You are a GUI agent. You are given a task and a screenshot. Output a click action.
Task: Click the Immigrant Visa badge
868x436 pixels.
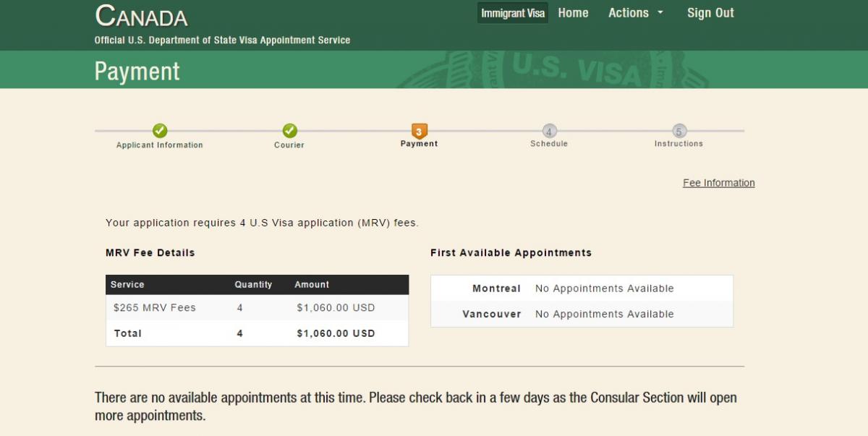513,13
